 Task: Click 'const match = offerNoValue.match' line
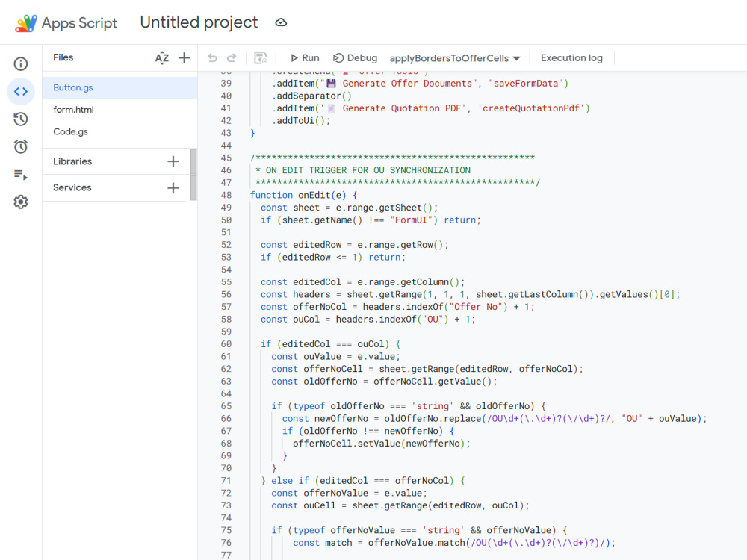point(454,542)
